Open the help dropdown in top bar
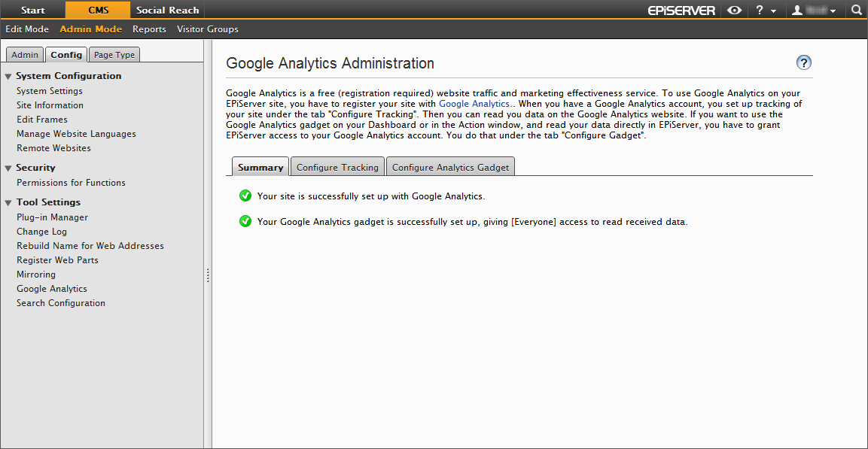 pyautogui.click(x=765, y=11)
